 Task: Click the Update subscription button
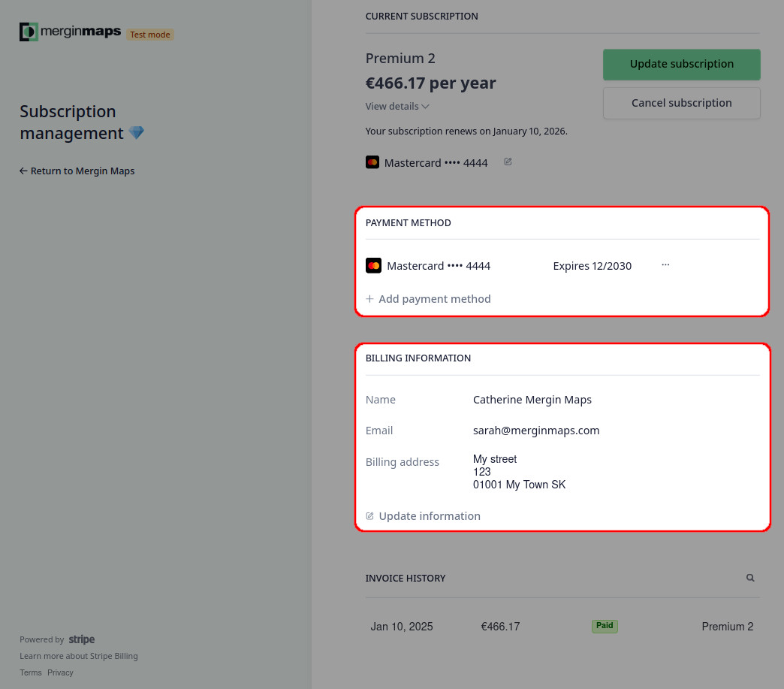682,65
